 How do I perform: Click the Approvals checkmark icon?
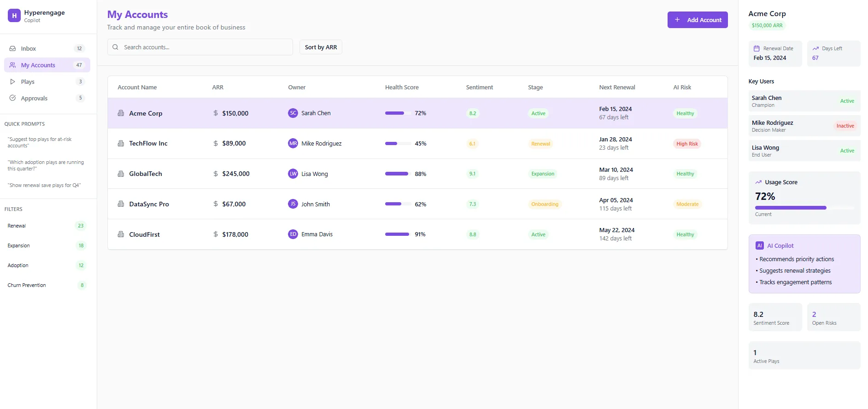[13, 98]
